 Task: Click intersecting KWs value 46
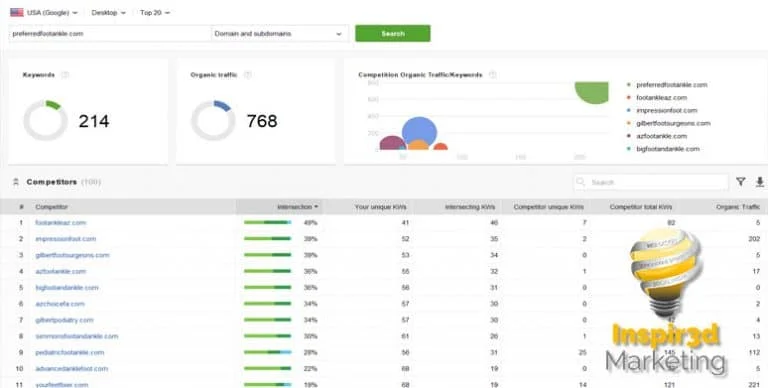click(494, 222)
